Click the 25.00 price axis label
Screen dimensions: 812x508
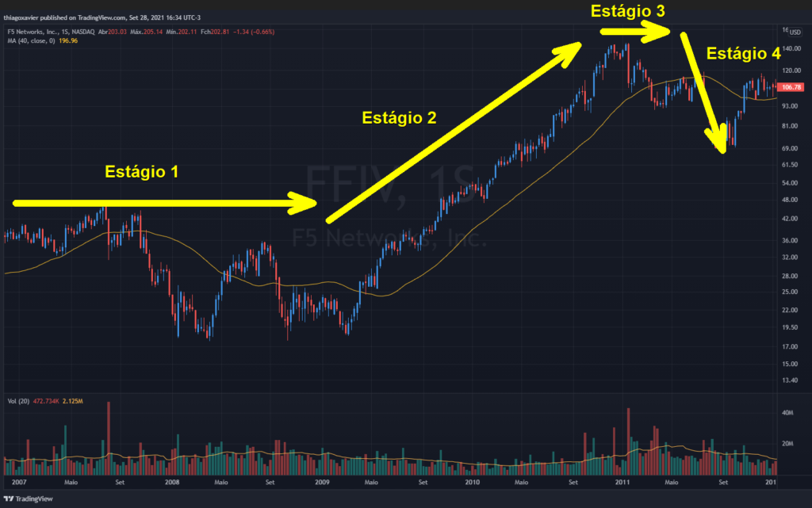click(x=791, y=292)
